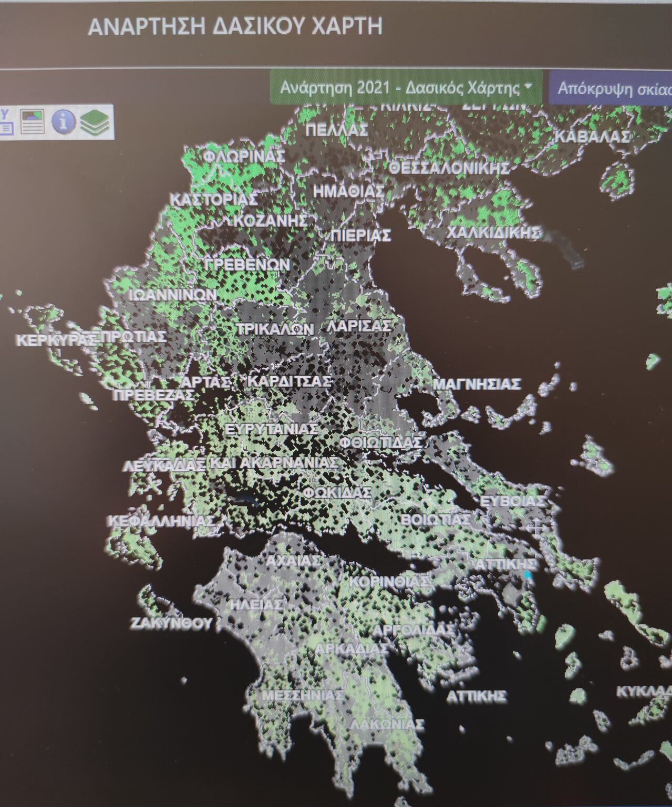
Task: Select the ΧΑΛΚΙΔΙΚΗΣ peninsula region
Action: click(x=494, y=231)
